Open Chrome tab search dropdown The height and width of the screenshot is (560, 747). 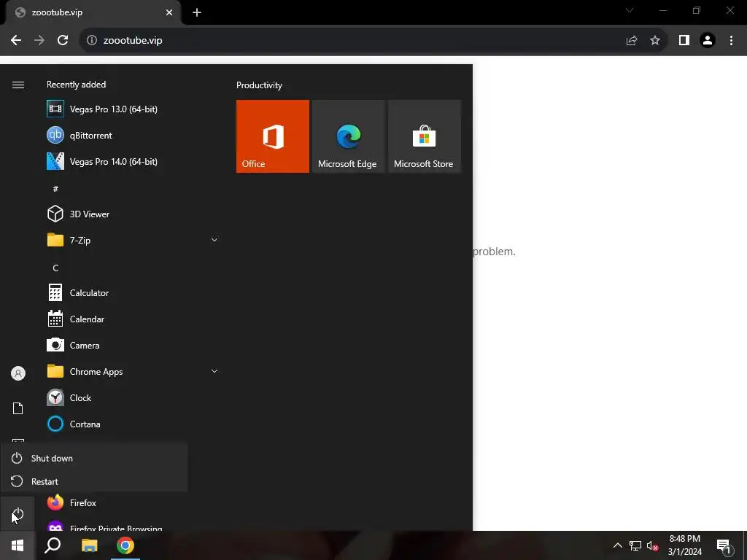630,10
